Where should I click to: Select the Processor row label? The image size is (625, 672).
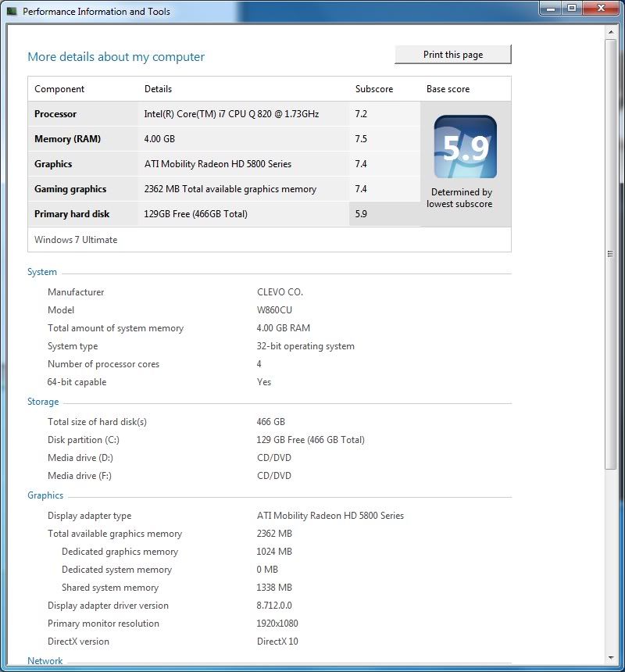pos(55,114)
